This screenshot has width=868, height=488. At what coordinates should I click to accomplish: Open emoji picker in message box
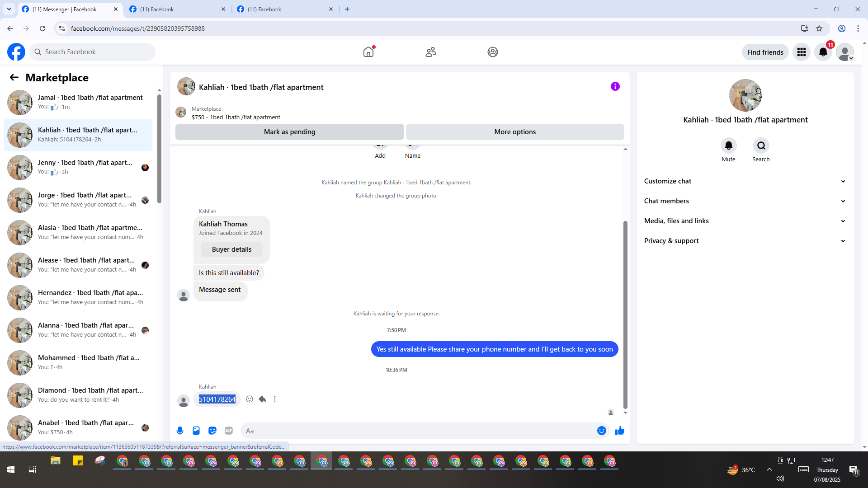coord(601,431)
